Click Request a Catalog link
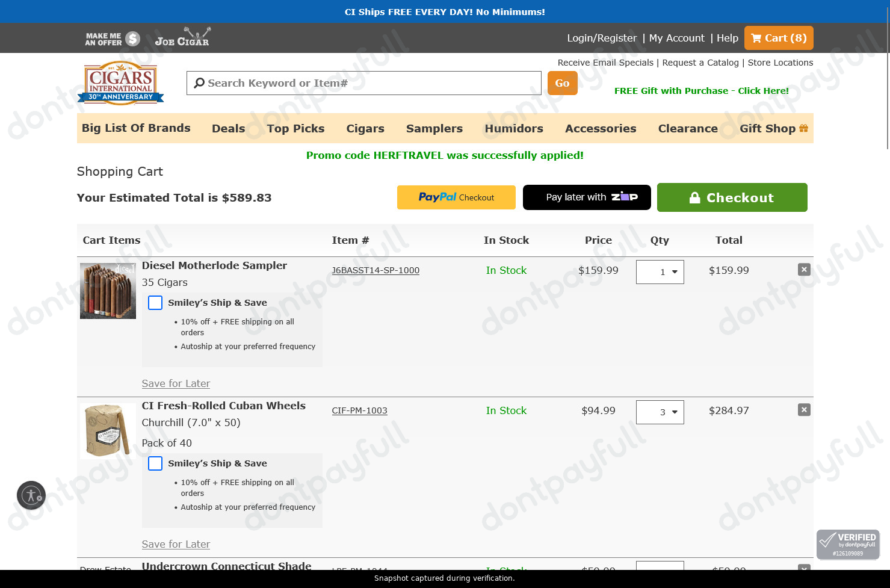The width and height of the screenshot is (890, 588). click(700, 63)
